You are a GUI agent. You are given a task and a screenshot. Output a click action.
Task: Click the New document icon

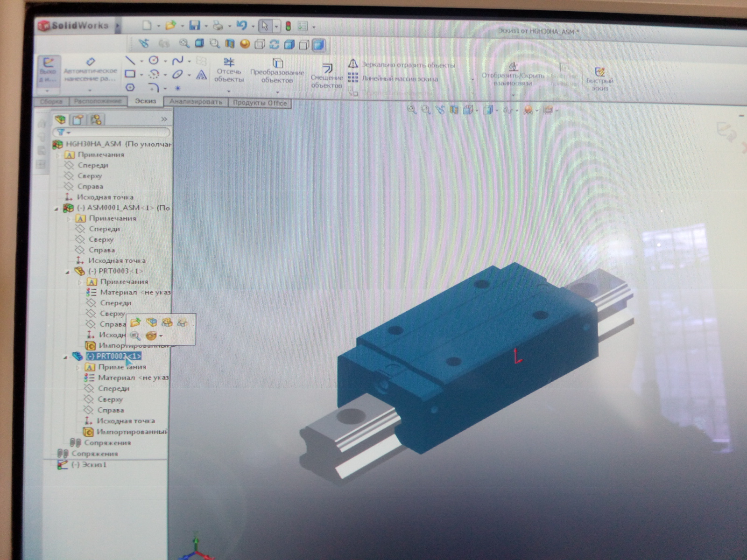point(147,25)
